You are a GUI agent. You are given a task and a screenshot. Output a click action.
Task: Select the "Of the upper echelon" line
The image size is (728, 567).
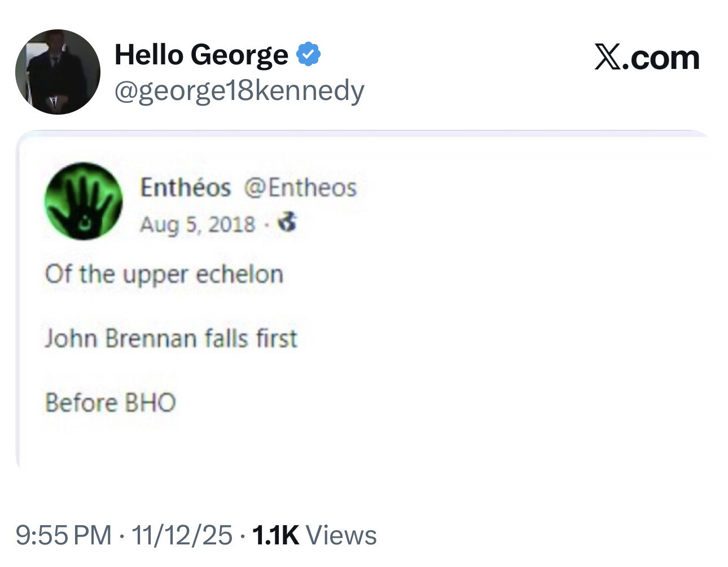pos(164,274)
